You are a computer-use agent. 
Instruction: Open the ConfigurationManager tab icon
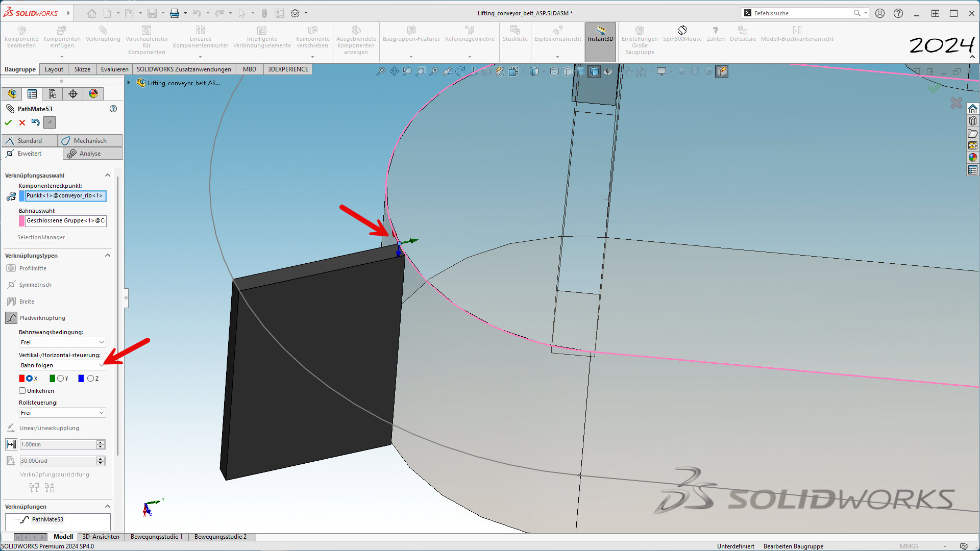pyautogui.click(x=53, y=94)
